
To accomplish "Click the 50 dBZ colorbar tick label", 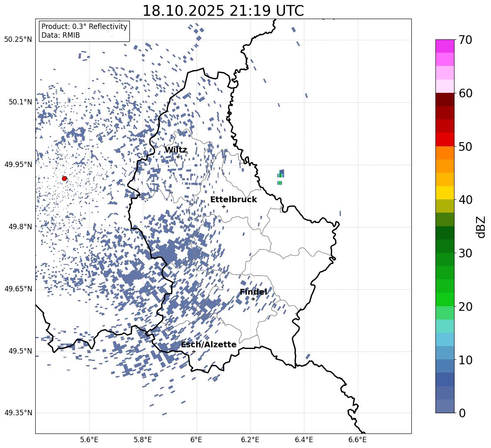I will click(465, 146).
